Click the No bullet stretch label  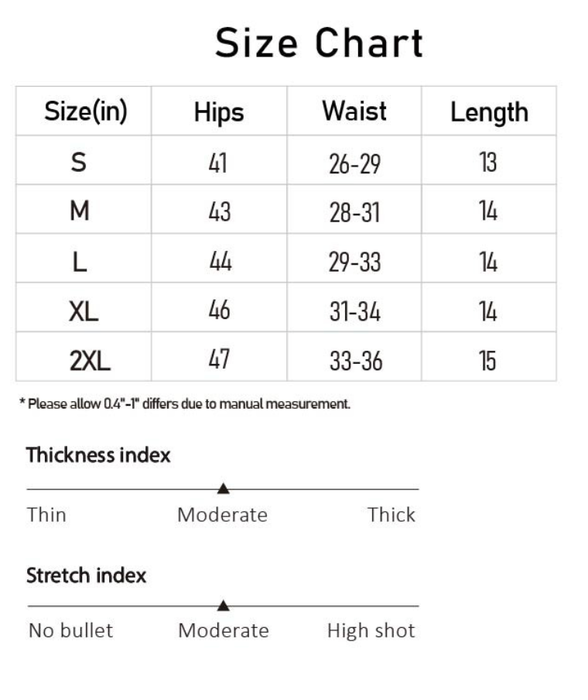coord(70,631)
